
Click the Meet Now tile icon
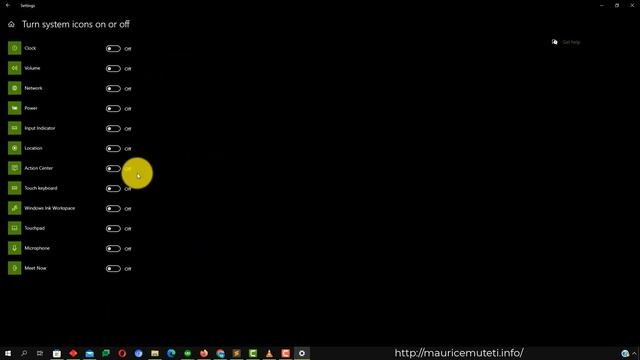(14, 268)
